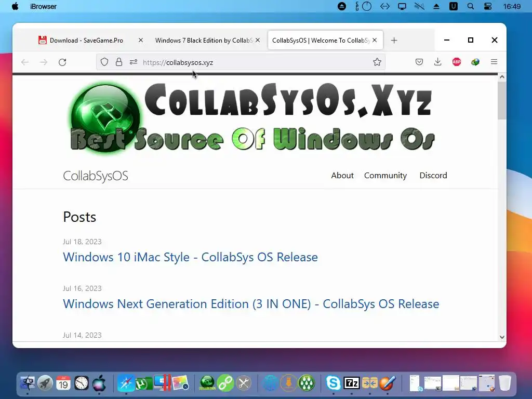Open the Community page

coord(385,176)
